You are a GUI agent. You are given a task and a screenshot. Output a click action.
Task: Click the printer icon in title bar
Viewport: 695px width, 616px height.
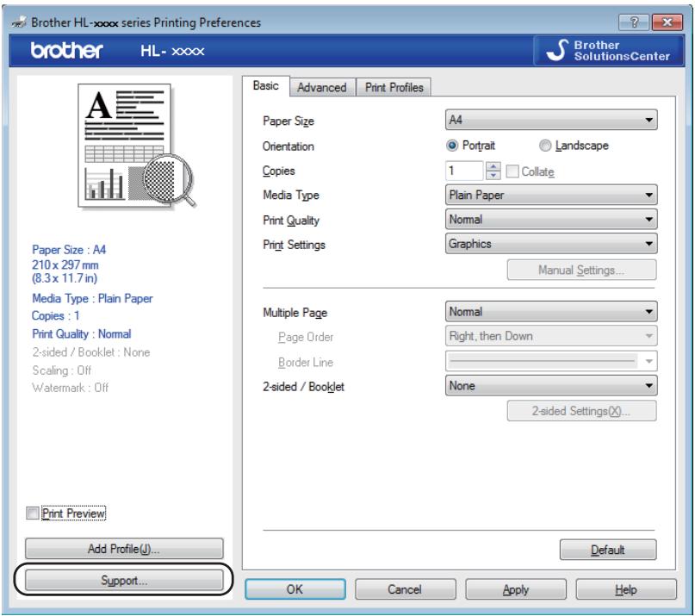click(19, 22)
